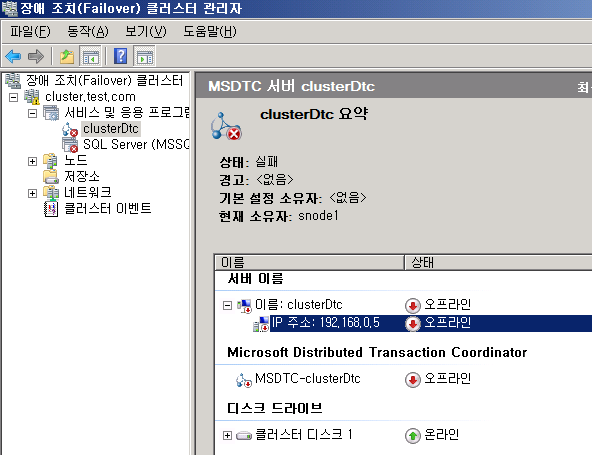Collapse the 서비스 및 응용 프로그램 node
This screenshot has height=455, width=592.
click(x=32, y=113)
